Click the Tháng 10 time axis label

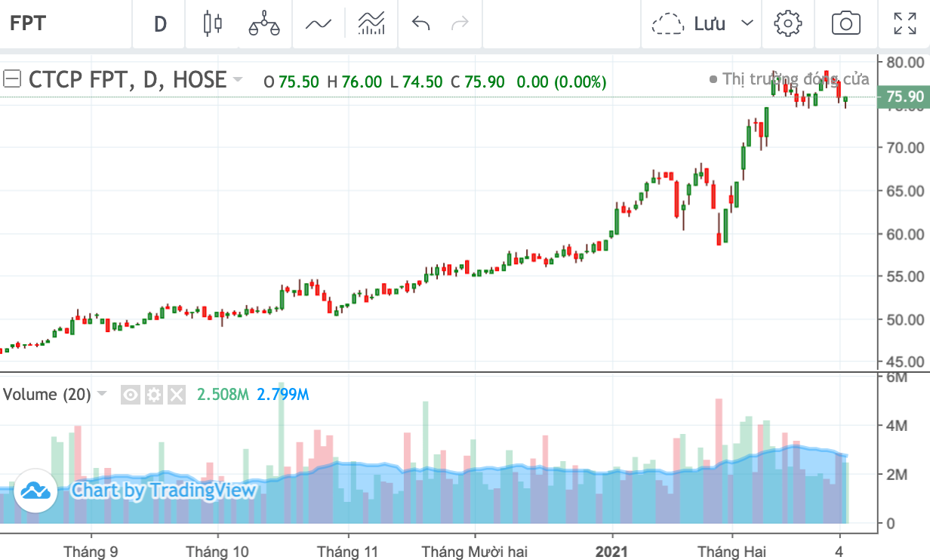tap(217, 552)
